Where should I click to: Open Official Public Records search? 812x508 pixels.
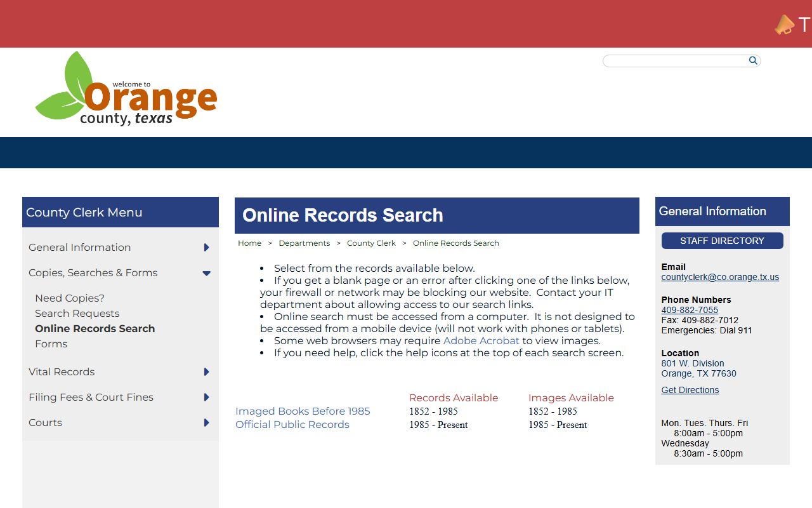(x=292, y=425)
